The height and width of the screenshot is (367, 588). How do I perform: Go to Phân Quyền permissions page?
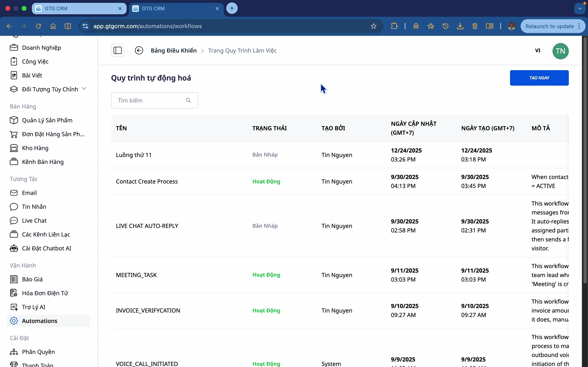click(x=38, y=352)
